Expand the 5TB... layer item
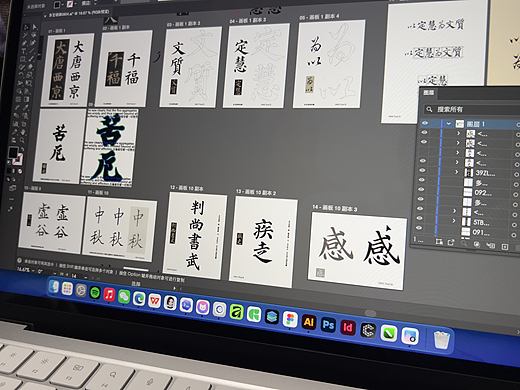The image size is (520, 390). (x=454, y=221)
